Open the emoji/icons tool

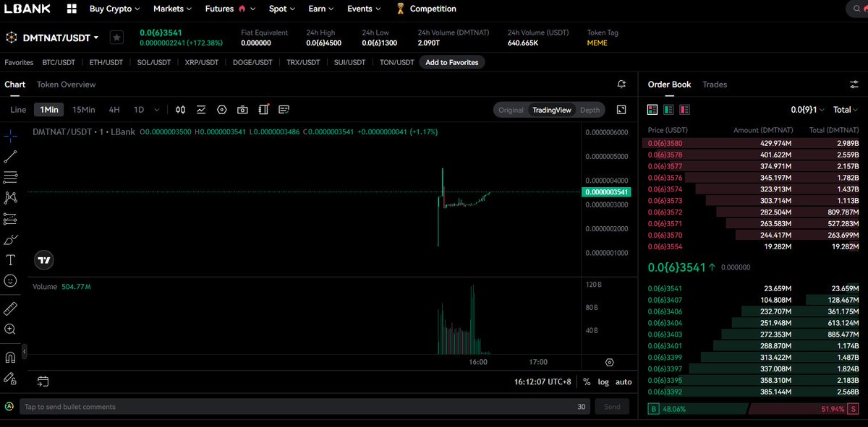pyautogui.click(x=10, y=280)
